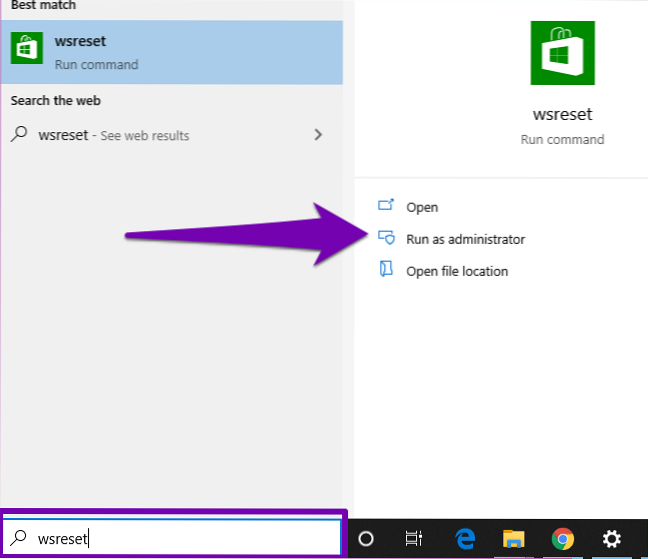648x559 pixels.
Task: Click the 'Open file location' text option
Action: pyautogui.click(x=457, y=271)
